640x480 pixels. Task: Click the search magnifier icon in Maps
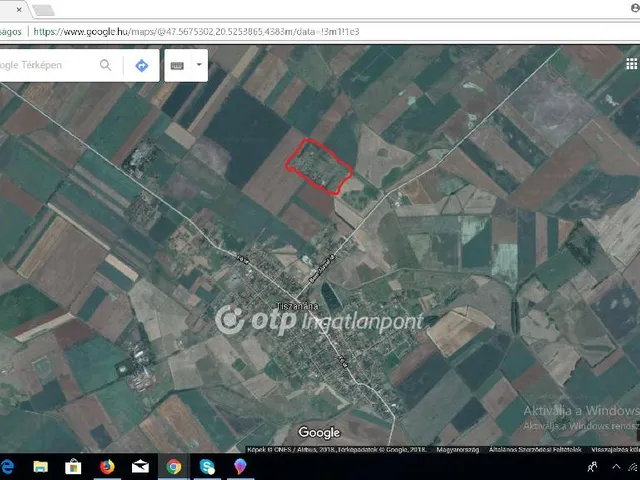pos(106,66)
